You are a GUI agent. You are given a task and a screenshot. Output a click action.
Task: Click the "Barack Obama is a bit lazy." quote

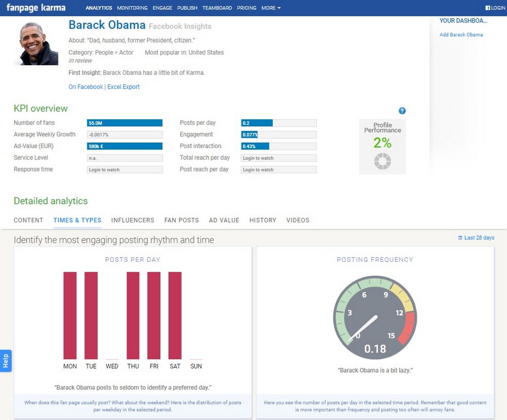[x=375, y=370]
